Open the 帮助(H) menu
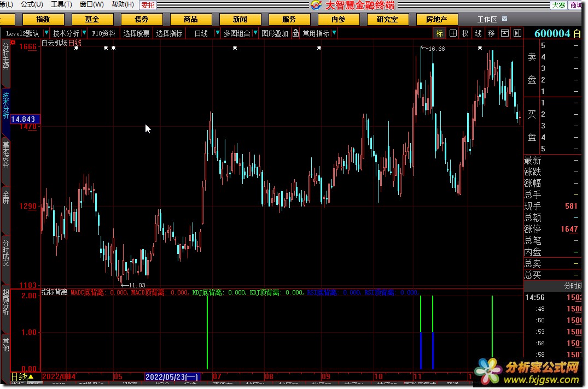 [123, 4]
